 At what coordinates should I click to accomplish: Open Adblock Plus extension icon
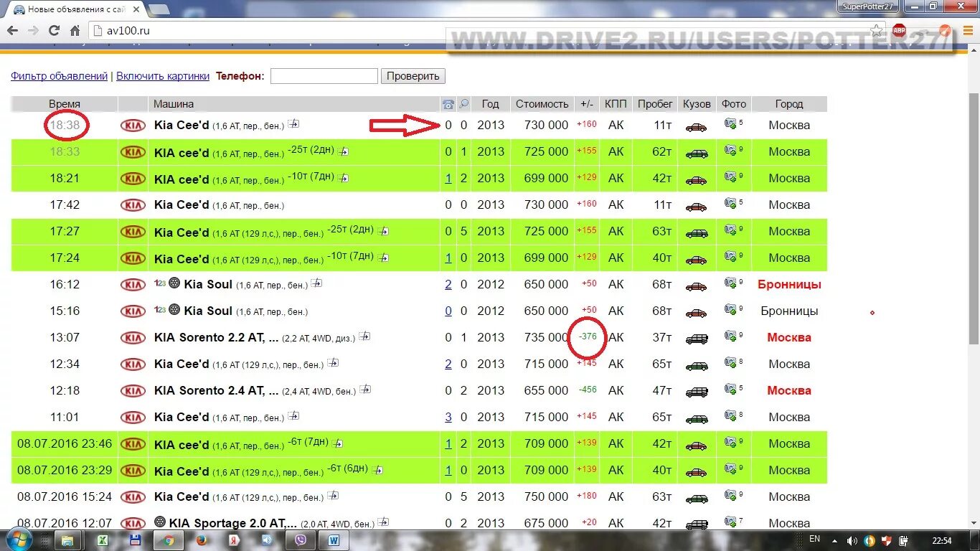899,31
